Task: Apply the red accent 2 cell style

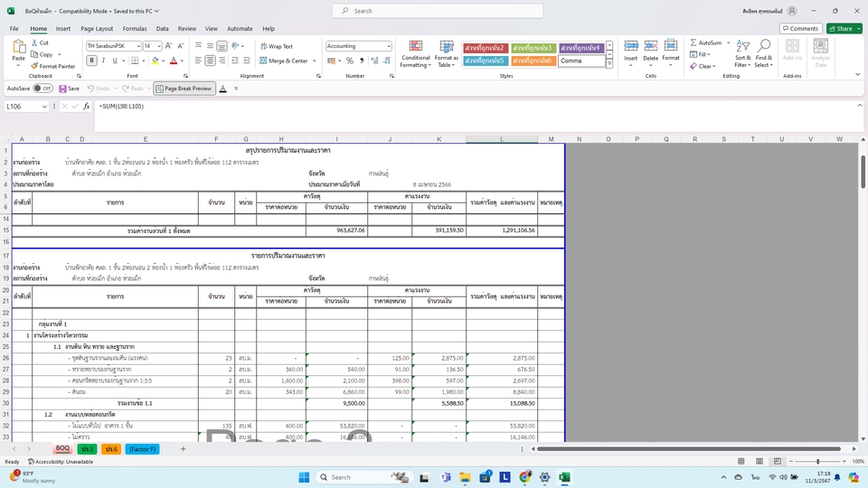Action: (x=485, y=48)
